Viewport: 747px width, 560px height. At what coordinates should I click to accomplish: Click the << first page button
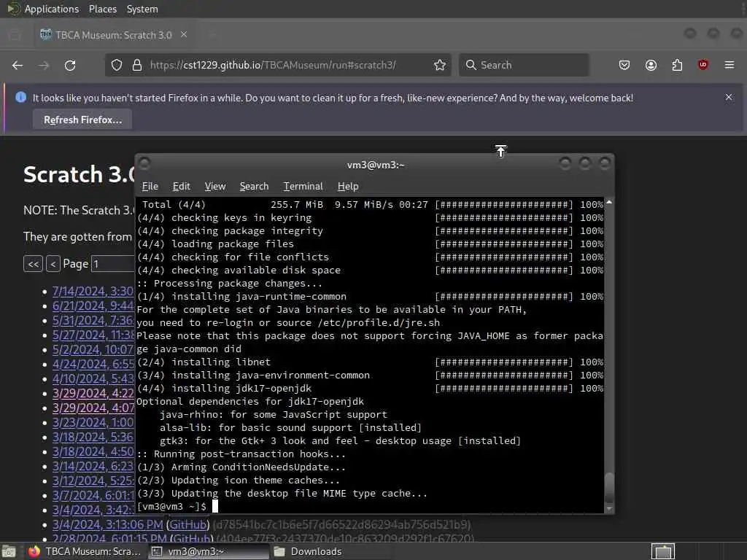pos(34,264)
